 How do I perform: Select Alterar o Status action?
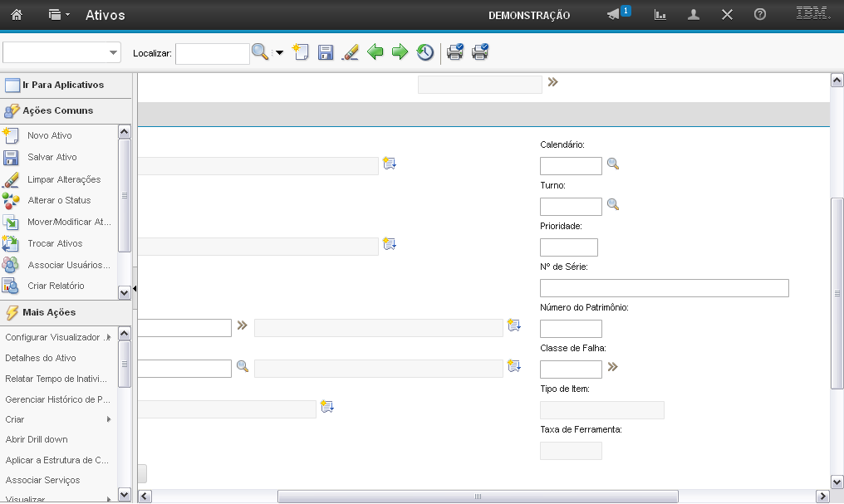[x=59, y=200]
